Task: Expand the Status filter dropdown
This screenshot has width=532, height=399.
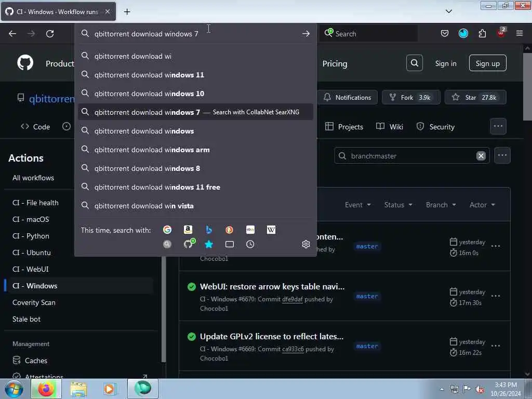Action: click(398, 205)
